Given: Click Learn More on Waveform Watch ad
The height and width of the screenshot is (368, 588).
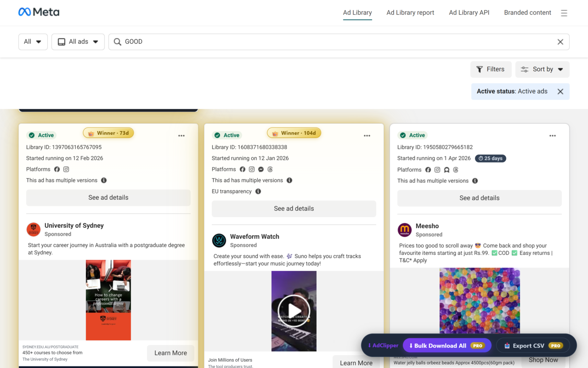Looking at the screenshot, I should coord(356,362).
